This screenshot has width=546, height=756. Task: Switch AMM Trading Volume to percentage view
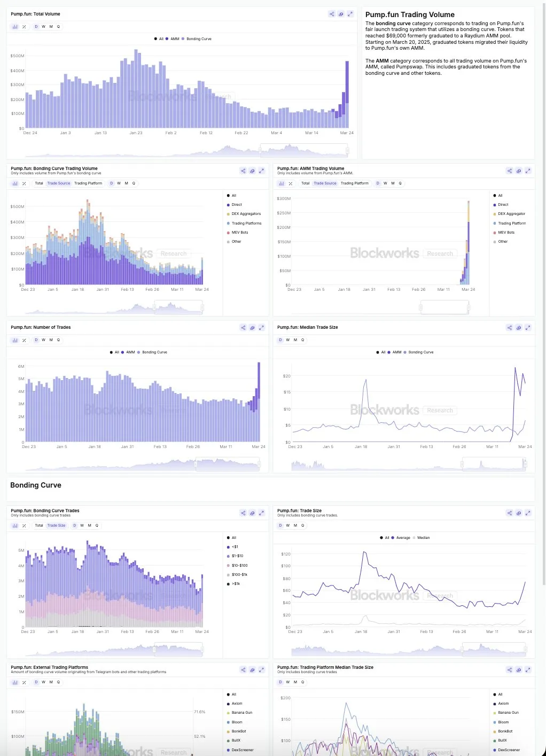tap(291, 183)
